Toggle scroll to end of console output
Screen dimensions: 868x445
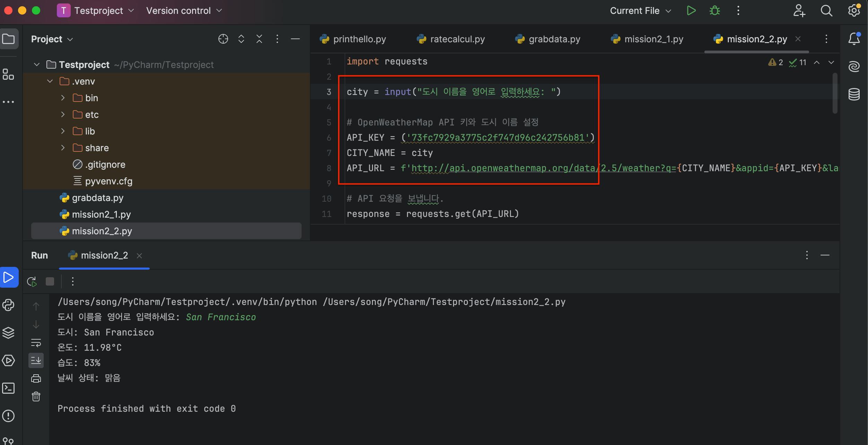tap(36, 360)
